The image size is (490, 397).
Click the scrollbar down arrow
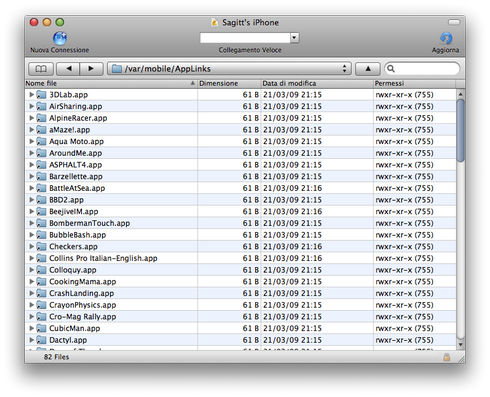tap(461, 345)
